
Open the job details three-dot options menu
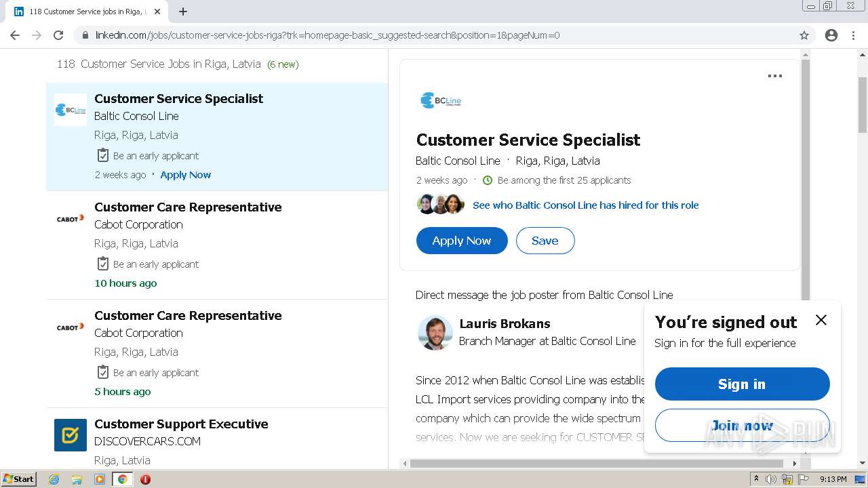click(774, 76)
